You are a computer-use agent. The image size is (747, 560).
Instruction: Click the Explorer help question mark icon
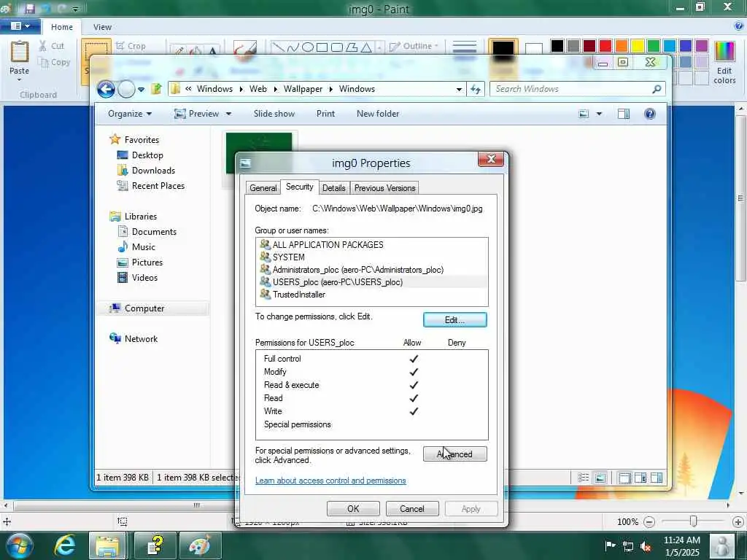point(650,114)
